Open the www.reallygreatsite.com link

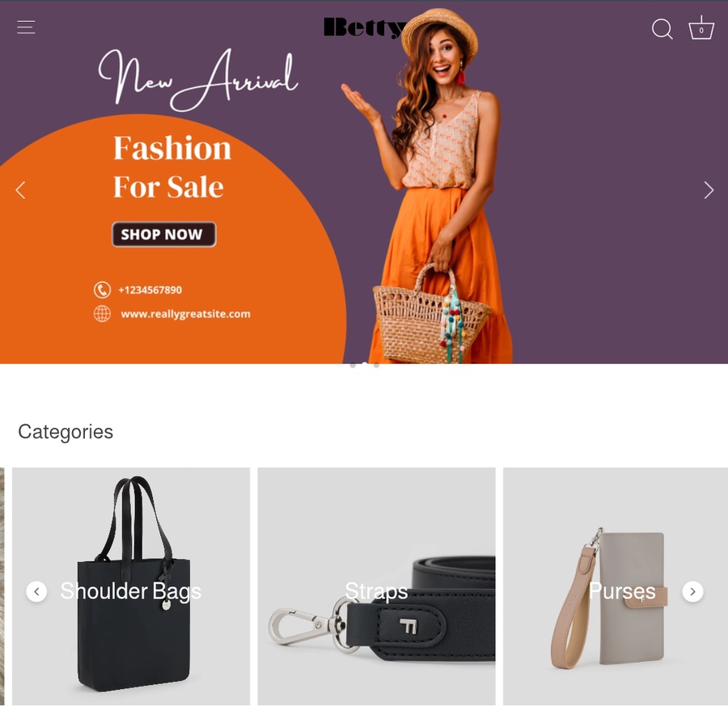[185, 314]
